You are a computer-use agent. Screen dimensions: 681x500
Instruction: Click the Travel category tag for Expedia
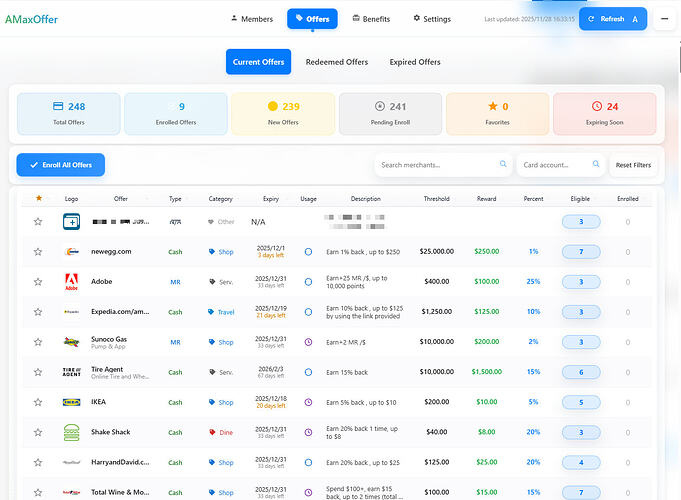(x=221, y=312)
